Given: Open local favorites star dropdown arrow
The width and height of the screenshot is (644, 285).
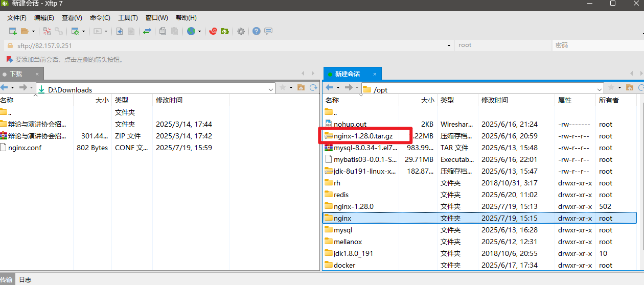Looking at the screenshot, I should coord(291,88).
